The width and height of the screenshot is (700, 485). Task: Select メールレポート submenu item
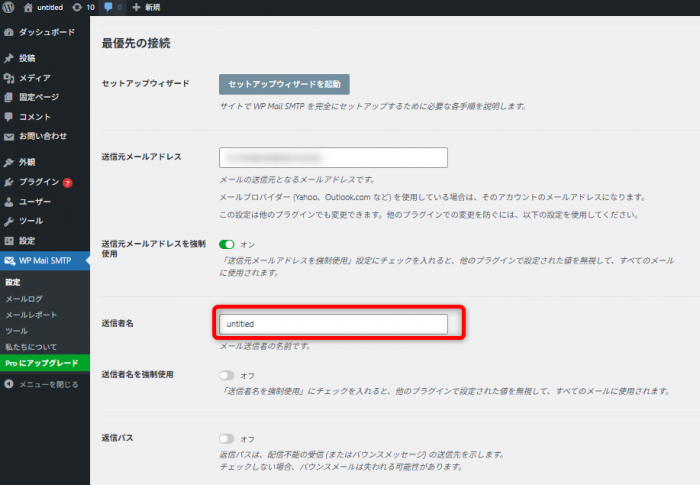click(x=29, y=314)
